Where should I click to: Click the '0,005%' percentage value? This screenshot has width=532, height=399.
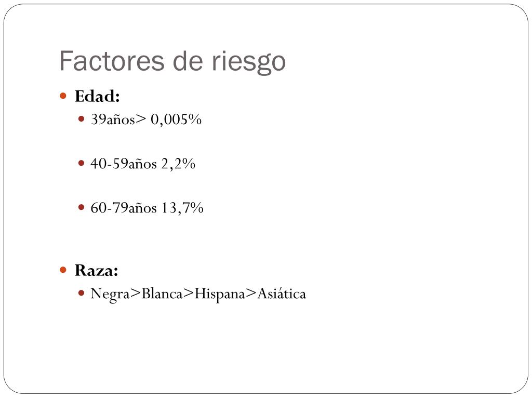176,119
